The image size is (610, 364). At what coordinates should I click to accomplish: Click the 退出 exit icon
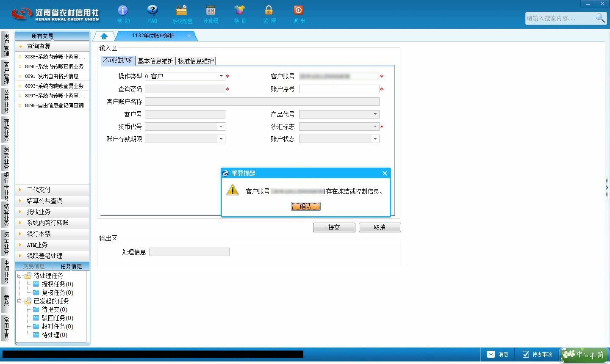coord(299,14)
